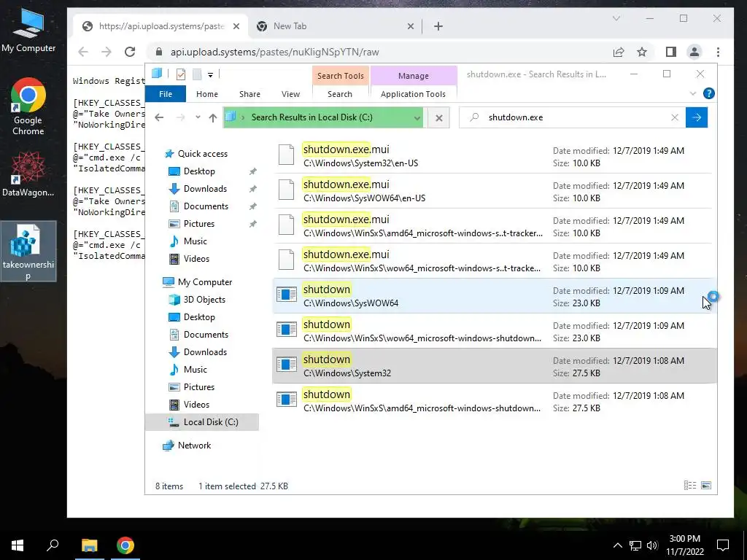The width and height of the screenshot is (747, 560).
Task: Click Chrome's back navigation arrow
Action: click(x=83, y=52)
